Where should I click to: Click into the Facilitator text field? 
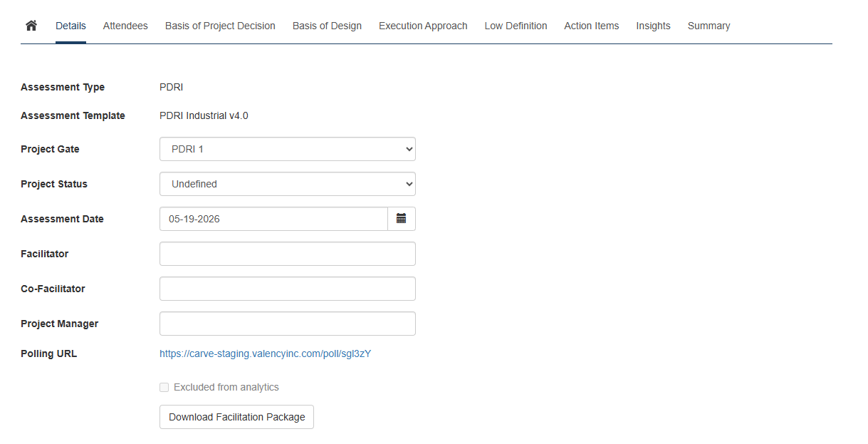(287, 254)
